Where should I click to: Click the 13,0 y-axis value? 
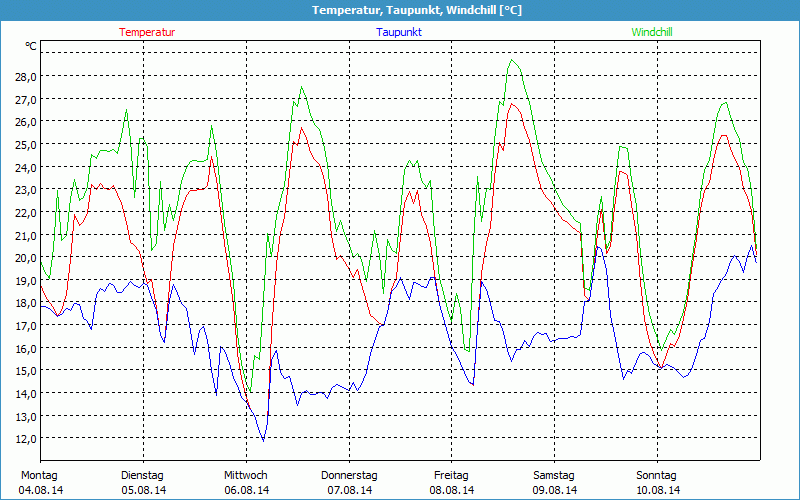point(26,416)
